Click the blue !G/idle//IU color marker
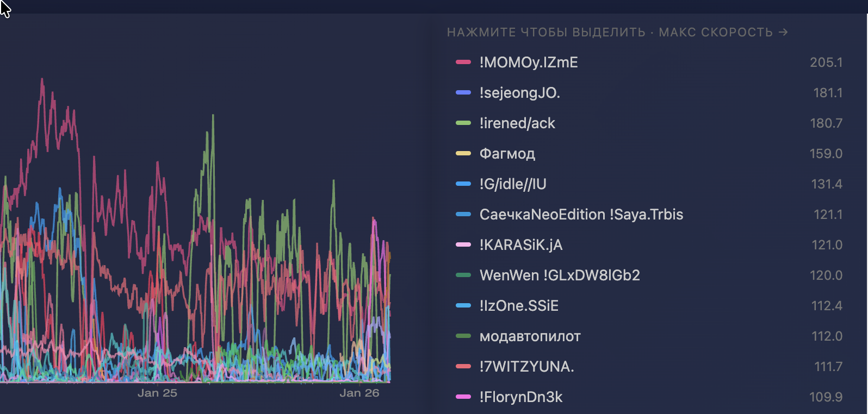 click(x=463, y=184)
